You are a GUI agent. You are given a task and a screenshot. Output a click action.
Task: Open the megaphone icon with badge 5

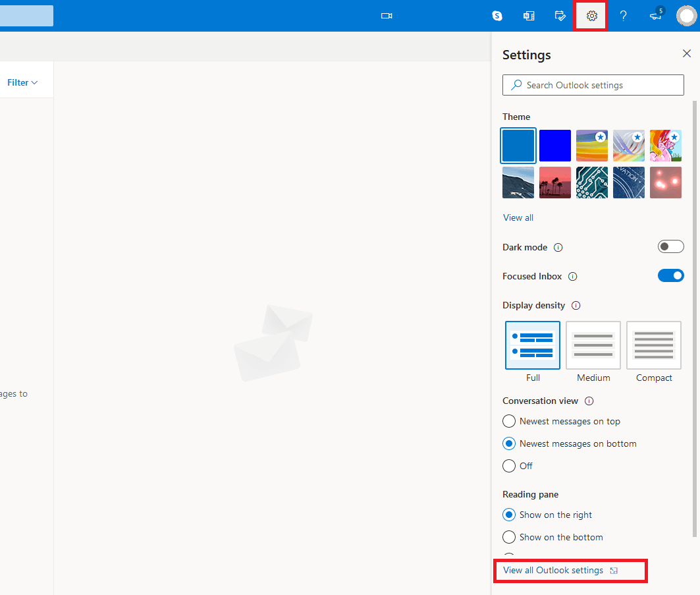(x=655, y=16)
